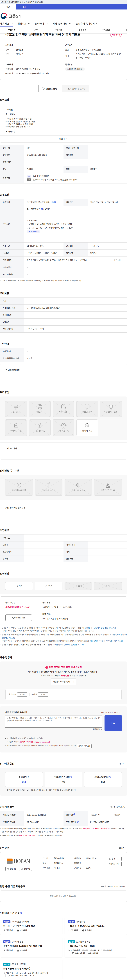
Task: Log in to view 이메일 contact
Action: pos(43,694)
